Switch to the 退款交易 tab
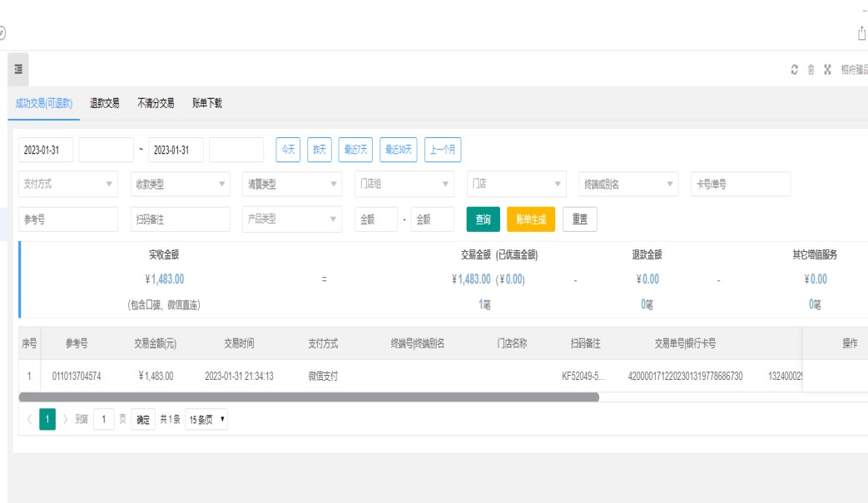Screen dimensions: 868x503 (x=105, y=104)
